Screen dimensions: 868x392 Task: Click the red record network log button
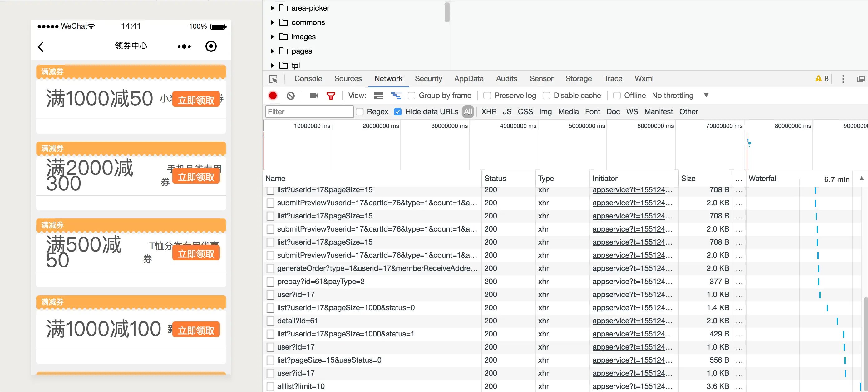click(273, 96)
